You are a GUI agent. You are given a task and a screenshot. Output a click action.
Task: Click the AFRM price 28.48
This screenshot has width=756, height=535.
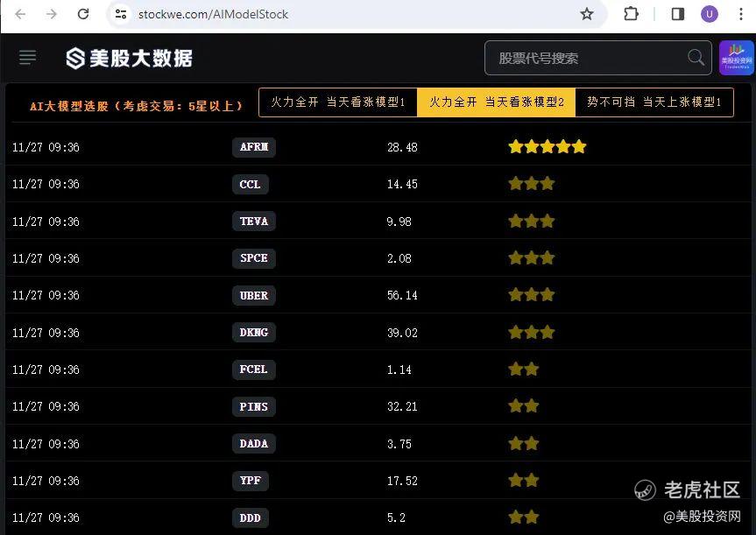click(402, 147)
